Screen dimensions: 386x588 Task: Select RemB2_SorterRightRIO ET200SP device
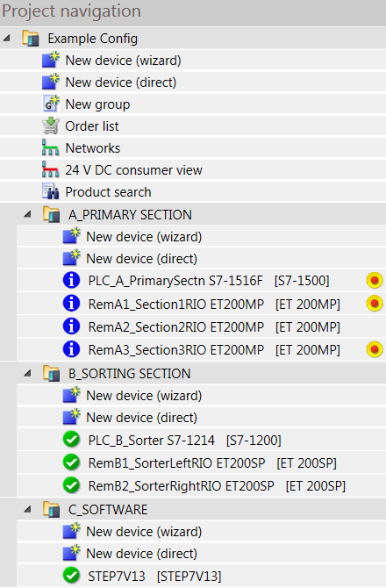(x=217, y=486)
